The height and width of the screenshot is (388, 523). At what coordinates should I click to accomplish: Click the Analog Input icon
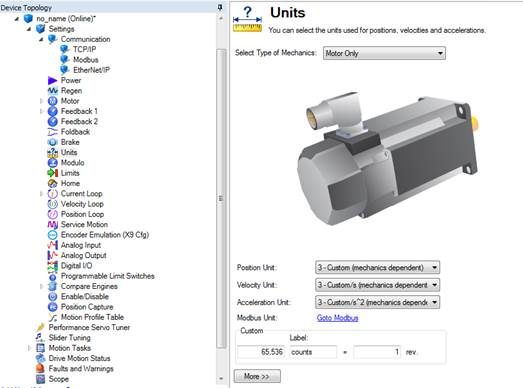(52, 245)
